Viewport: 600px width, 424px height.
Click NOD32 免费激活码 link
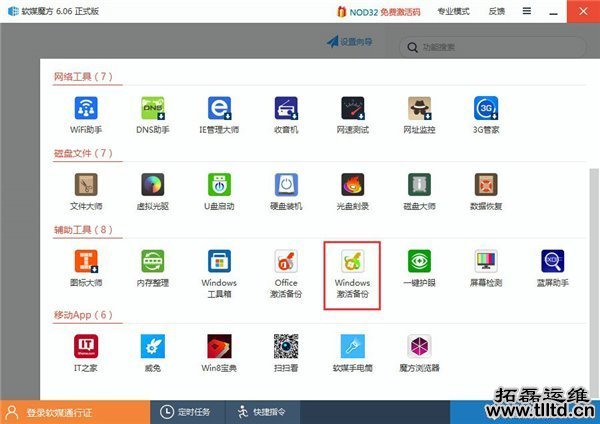click(x=378, y=12)
